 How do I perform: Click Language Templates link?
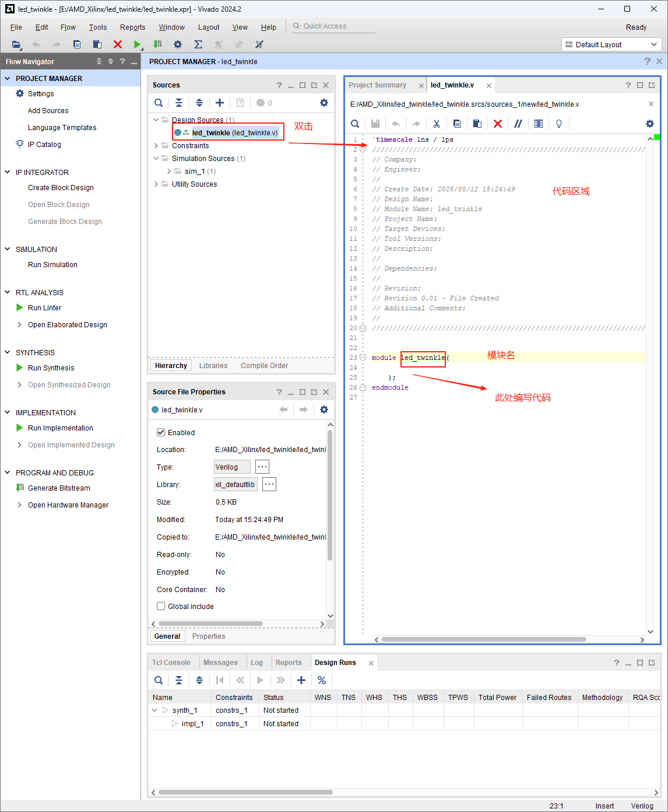pyautogui.click(x=62, y=128)
